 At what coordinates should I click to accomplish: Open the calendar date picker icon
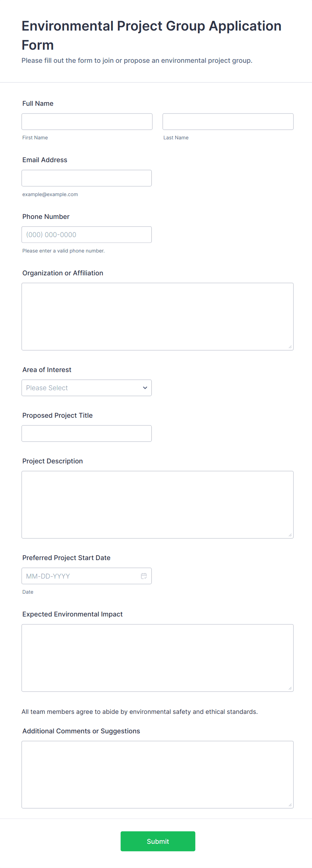tap(144, 576)
